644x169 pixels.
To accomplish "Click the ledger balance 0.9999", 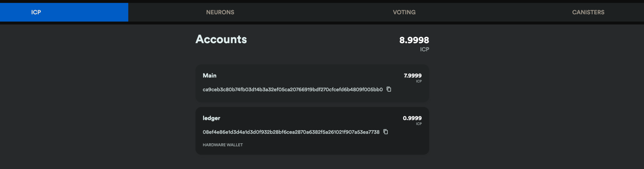I will (412, 118).
